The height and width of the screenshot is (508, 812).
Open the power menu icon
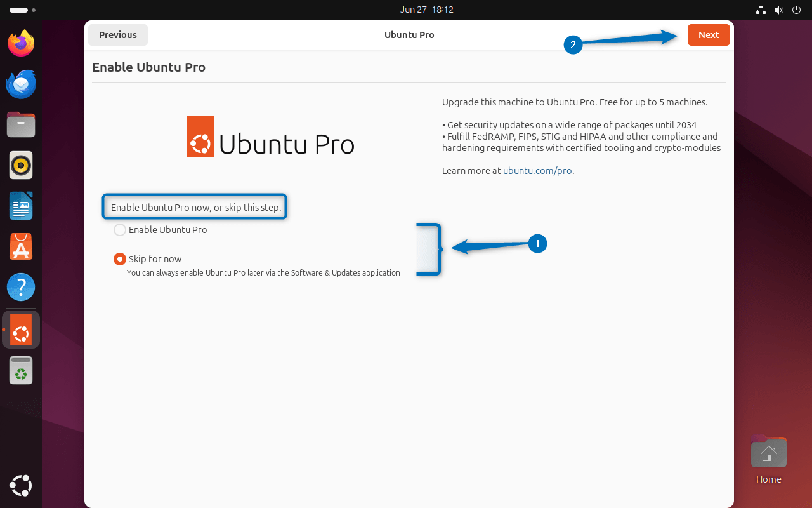tap(796, 10)
